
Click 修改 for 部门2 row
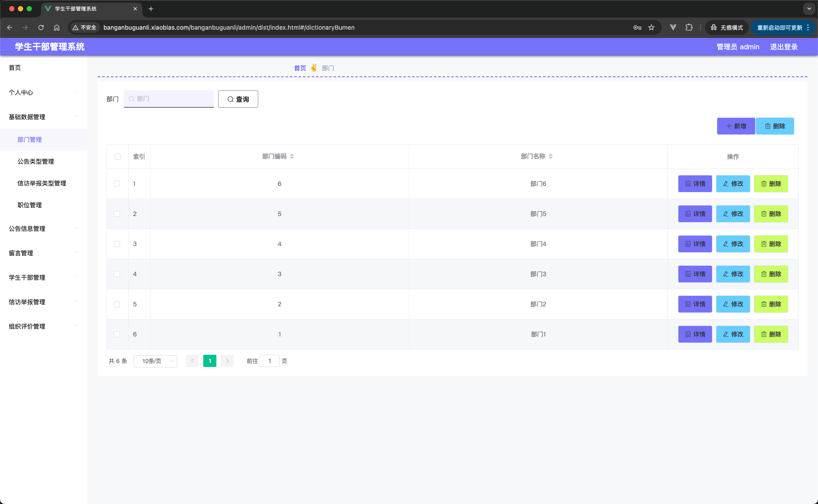[733, 304]
